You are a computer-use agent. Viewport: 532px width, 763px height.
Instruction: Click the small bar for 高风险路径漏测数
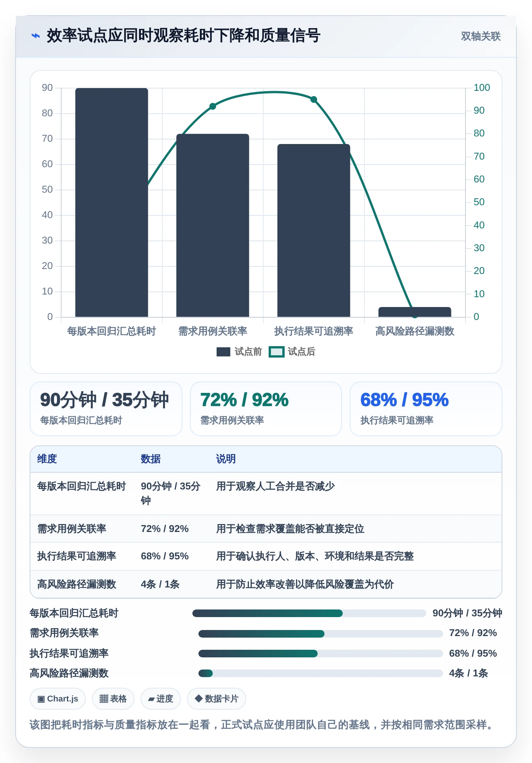tap(415, 312)
